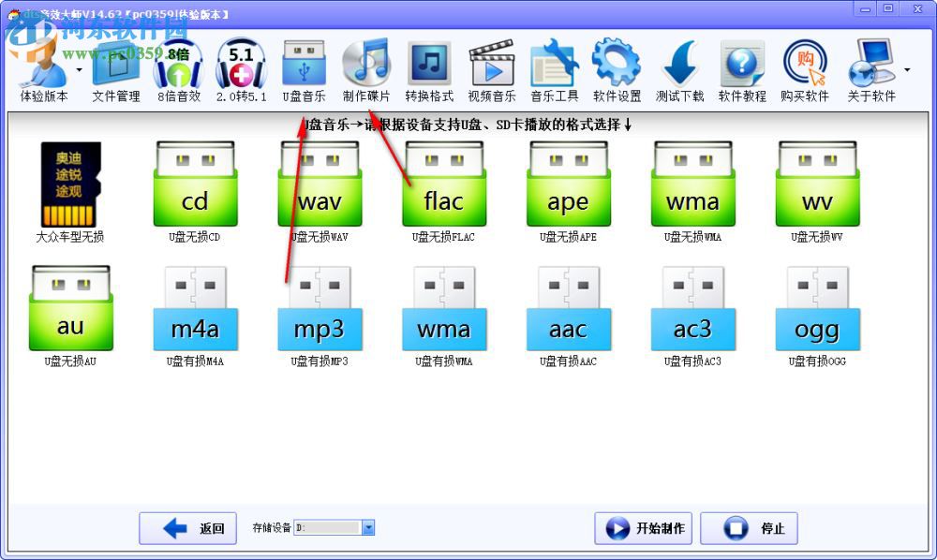Click the 制作碟片 disc burning tool
Viewport: 937px width, 560px height.
(366, 66)
